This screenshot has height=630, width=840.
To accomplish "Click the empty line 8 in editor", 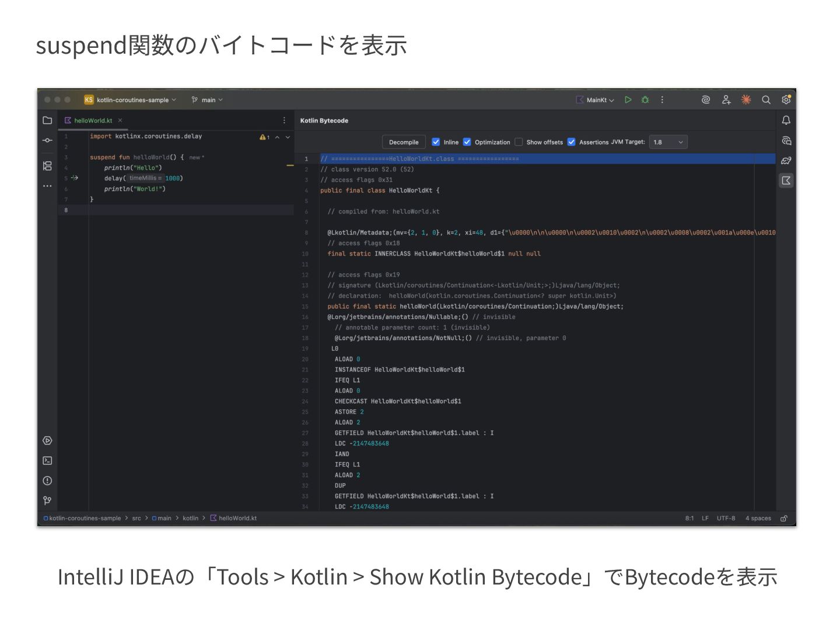I will [191, 210].
